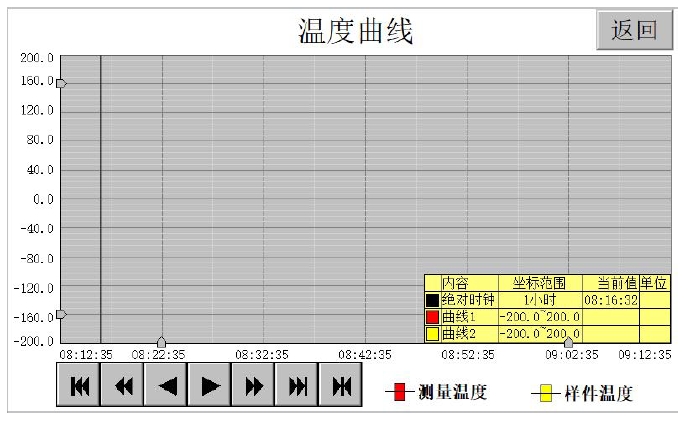Step back with the single left arrow
The image size is (690, 421).
(167, 385)
